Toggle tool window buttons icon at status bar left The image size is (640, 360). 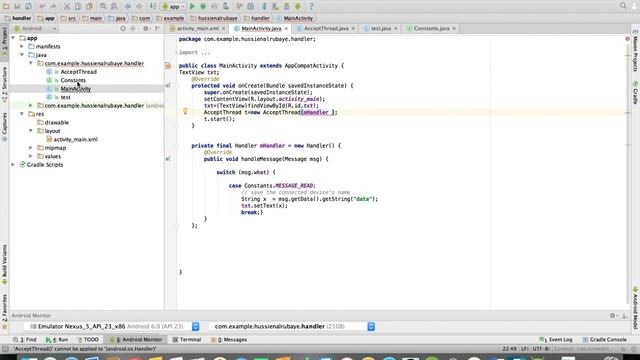5,349
